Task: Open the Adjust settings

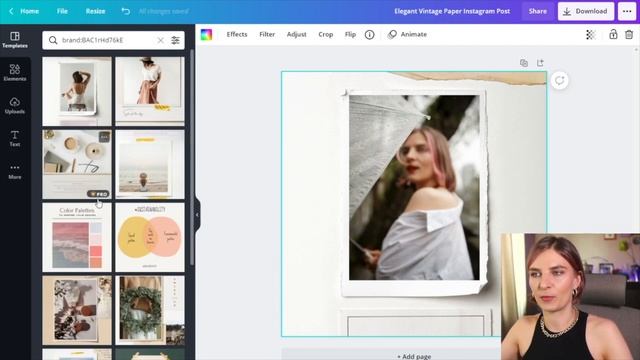Action: click(296, 34)
